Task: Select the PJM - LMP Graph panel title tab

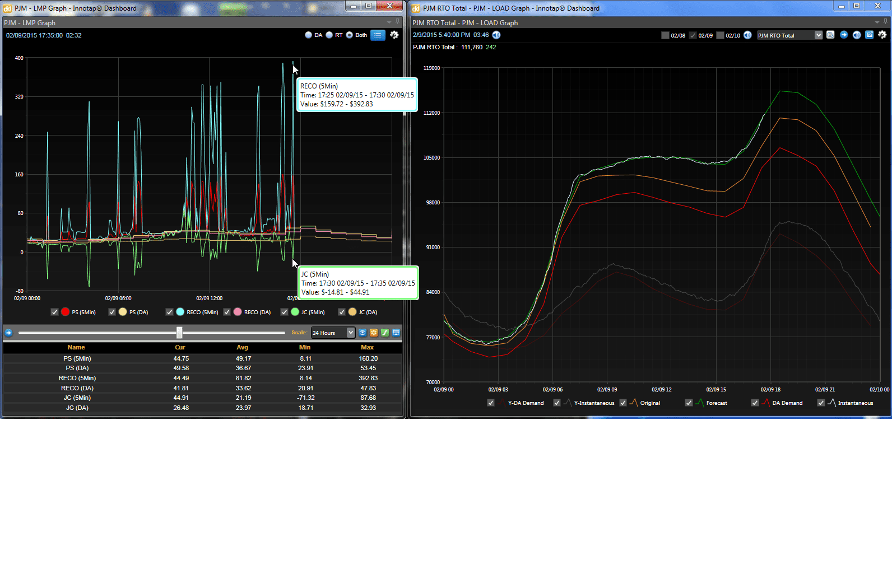Action: click(x=30, y=22)
